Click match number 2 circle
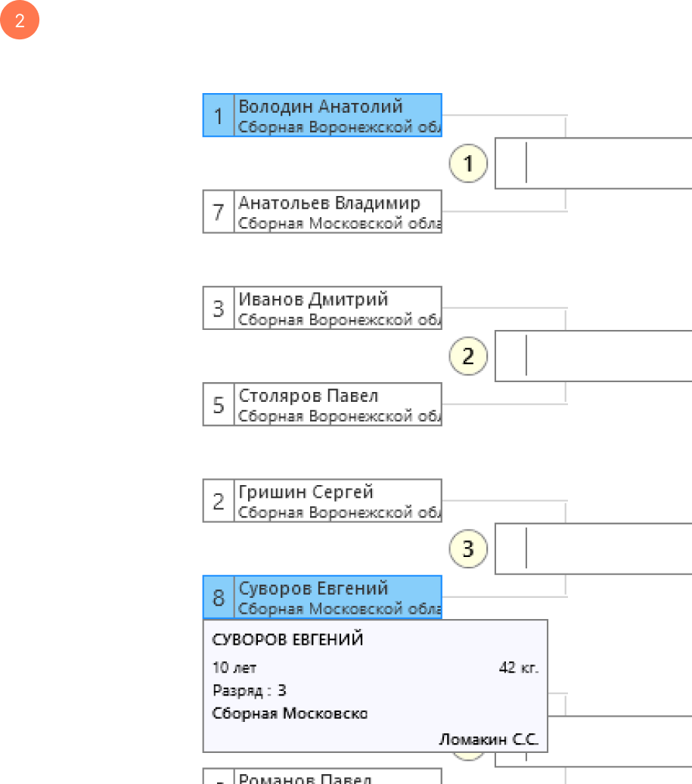Image resolution: width=692 pixels, height=784 pixels. tap(468, 356)
